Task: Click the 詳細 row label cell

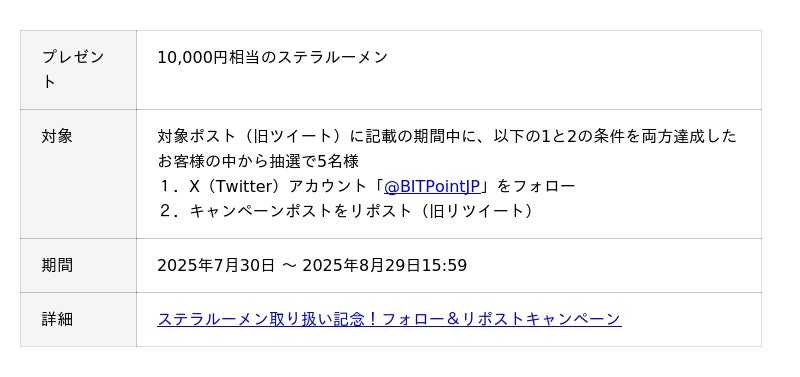Action: click(79, 319)
